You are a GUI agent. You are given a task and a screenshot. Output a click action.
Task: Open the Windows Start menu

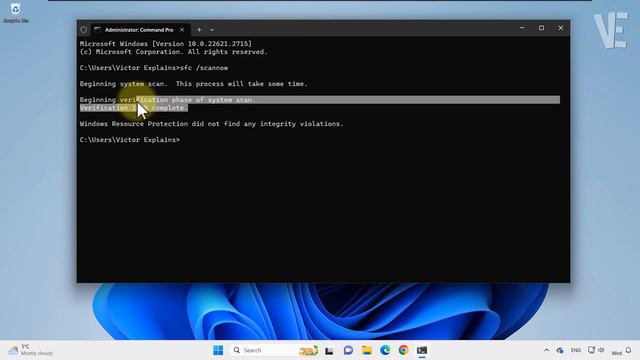click(218, 350)
